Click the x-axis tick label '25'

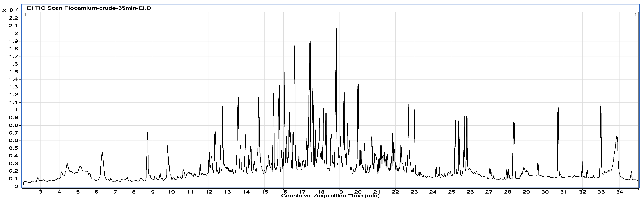click(x=451, y=192)
